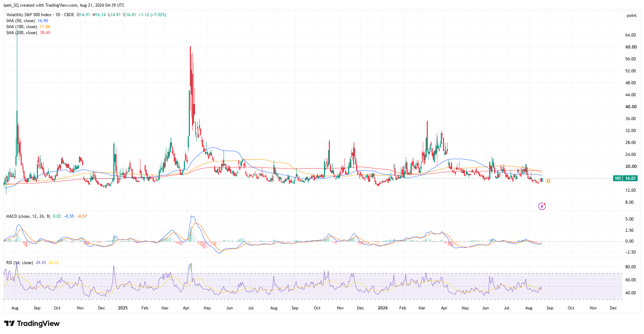Click the 28.00 price axis label
The width and height of the screenshot is (644, 334).
[x=631, y=143]
